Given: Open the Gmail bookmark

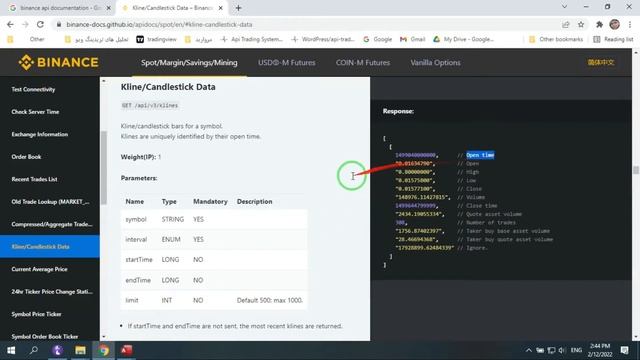Looking at the screenshot, I should [413, 39].
